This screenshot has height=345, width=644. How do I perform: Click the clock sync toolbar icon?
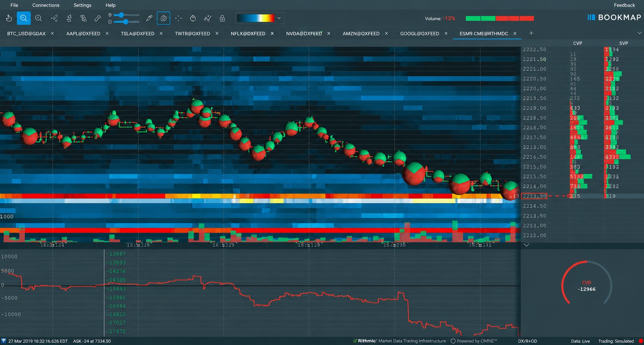(193, 18)
